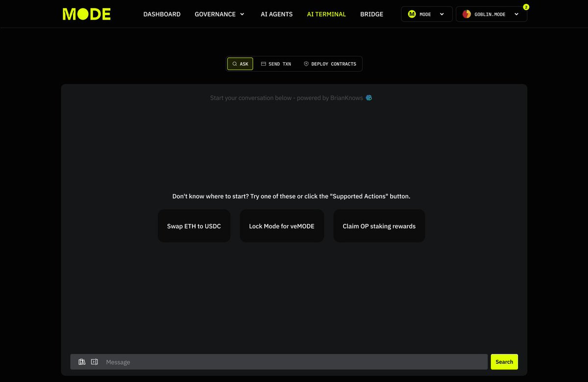Click the supported actions terminal icon
Image resolution: width=588 pixels, height=382 pixels.
point(95,362)
